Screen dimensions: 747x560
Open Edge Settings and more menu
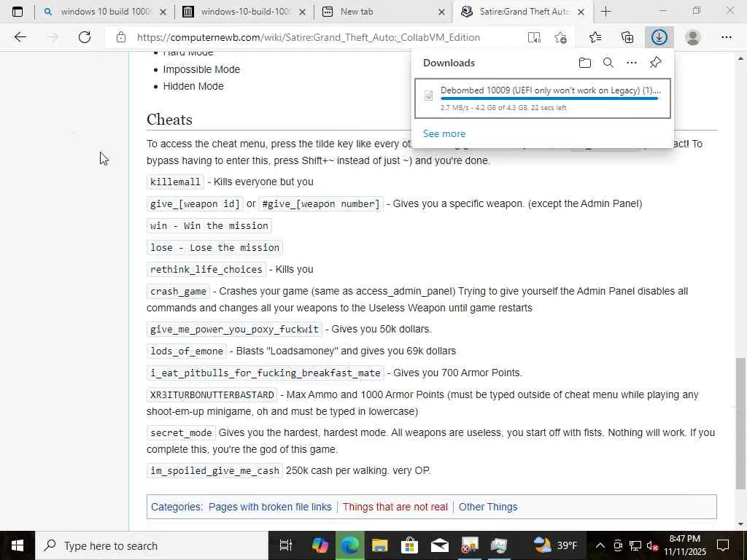tap(726, 37)
